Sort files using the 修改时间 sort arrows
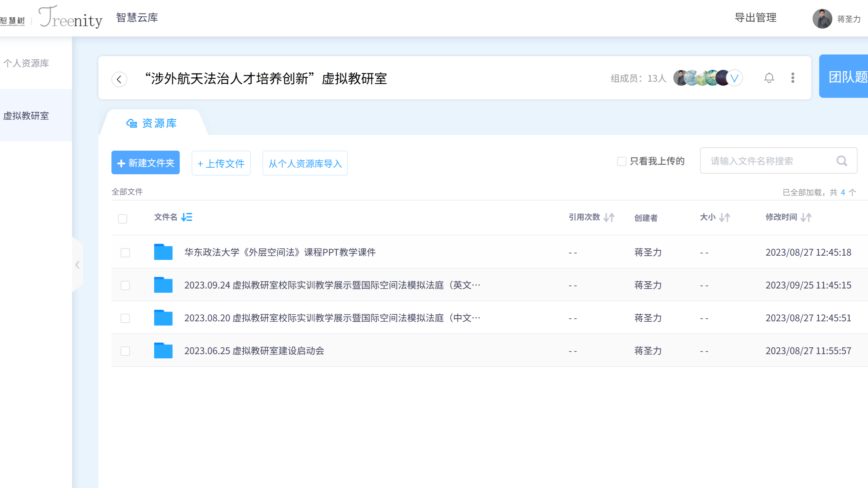The width and height of the screenshot is (868, 488). (x=806, y=217)
